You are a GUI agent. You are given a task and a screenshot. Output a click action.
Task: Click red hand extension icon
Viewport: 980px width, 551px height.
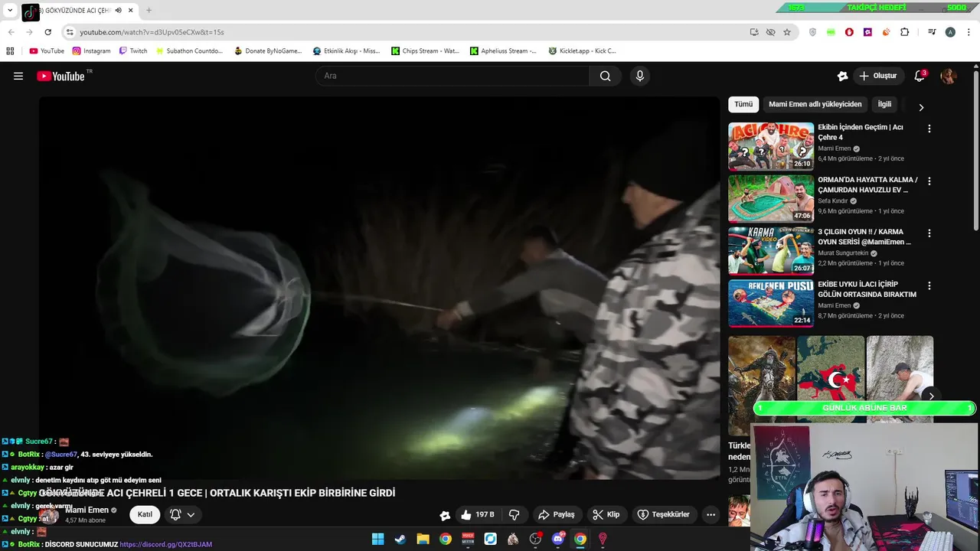coord(849,32)
